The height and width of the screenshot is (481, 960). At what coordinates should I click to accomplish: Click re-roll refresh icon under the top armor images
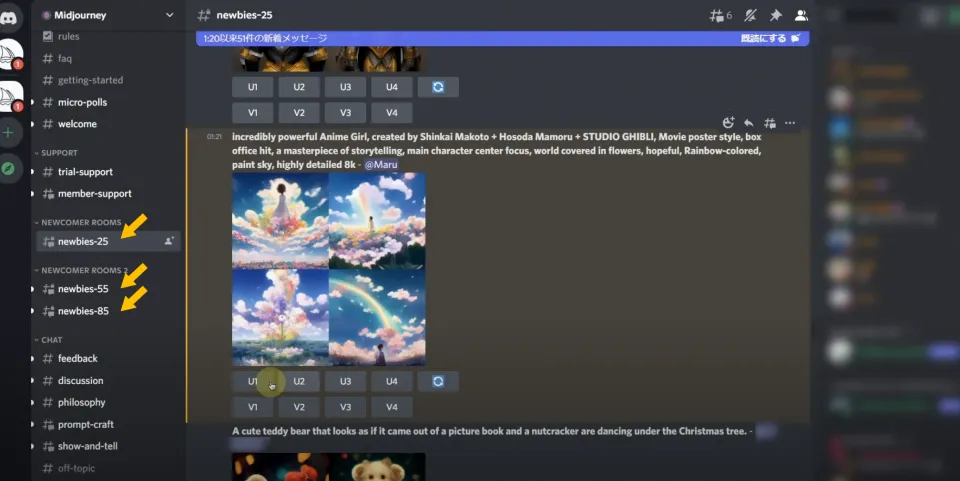coord(438,87)
